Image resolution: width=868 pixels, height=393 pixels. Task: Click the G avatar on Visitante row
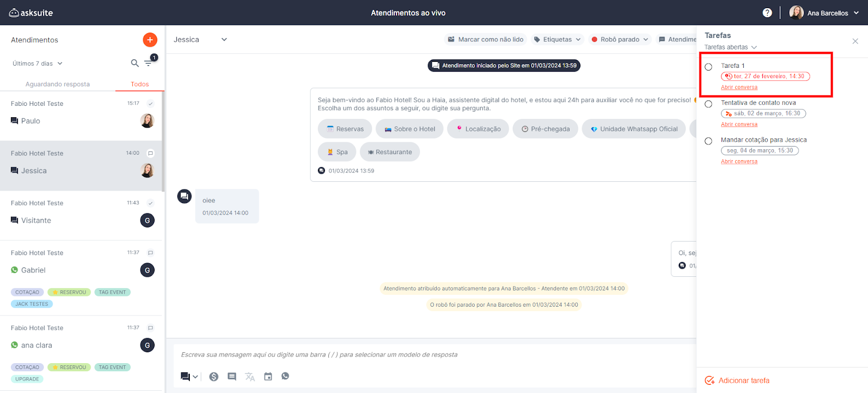point(148,220)
